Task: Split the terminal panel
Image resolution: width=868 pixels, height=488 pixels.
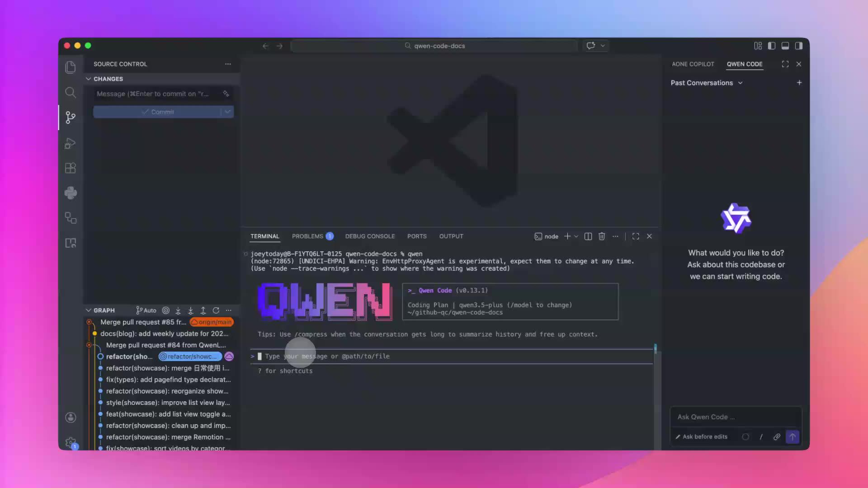Action: pyautogui.click(x=588, y=236)
